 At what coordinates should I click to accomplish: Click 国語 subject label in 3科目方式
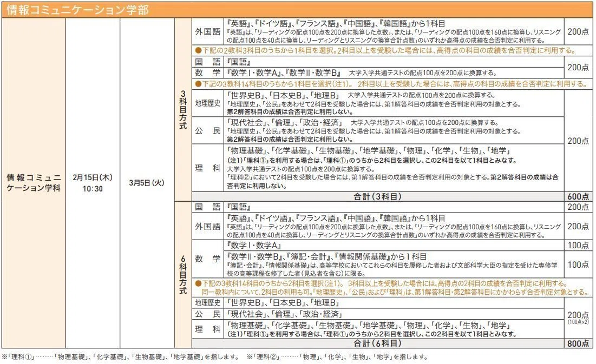pyautogui.click(x=207, y=62)
